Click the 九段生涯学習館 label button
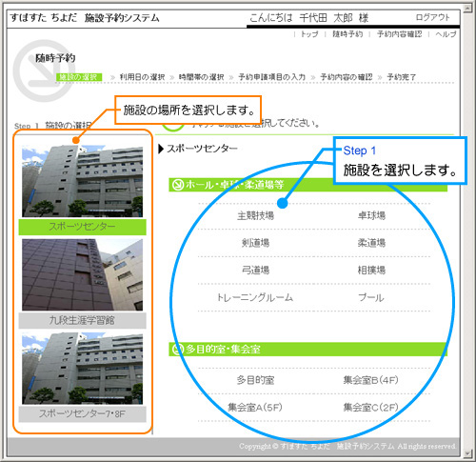This screenshot has height=462, width=476. (82, 320)
